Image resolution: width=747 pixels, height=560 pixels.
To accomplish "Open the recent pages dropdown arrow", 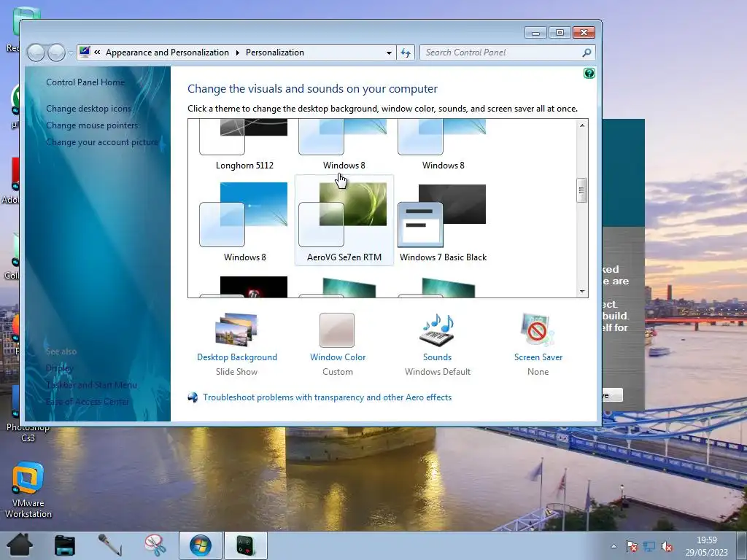I will (x=71, y=52).
